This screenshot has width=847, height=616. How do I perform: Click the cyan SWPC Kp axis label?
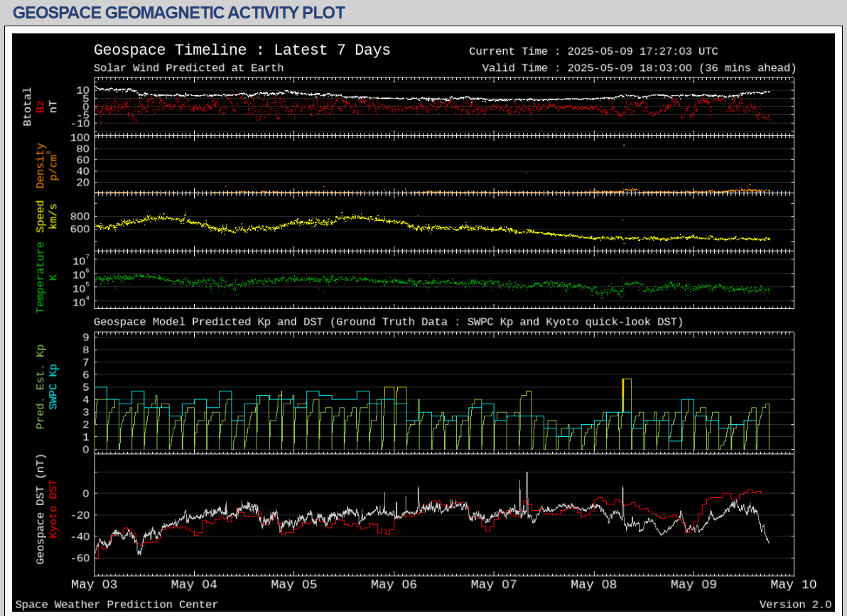53,387
